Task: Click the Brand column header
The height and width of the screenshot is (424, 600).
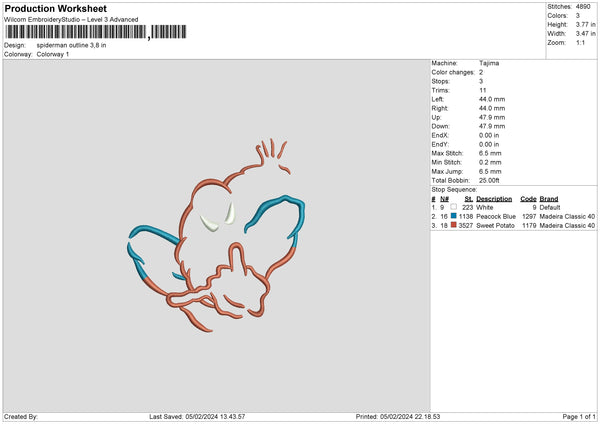Action: [549, 199]
